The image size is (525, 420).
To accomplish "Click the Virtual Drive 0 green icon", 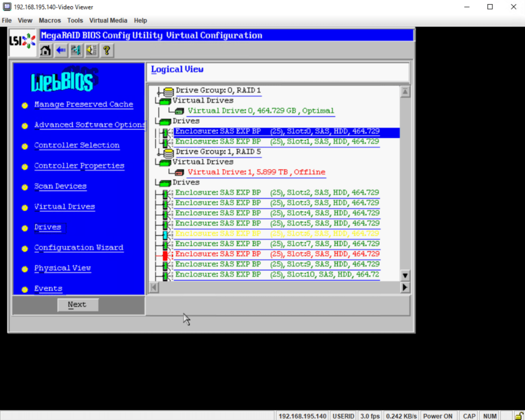I will coord(179,111).
